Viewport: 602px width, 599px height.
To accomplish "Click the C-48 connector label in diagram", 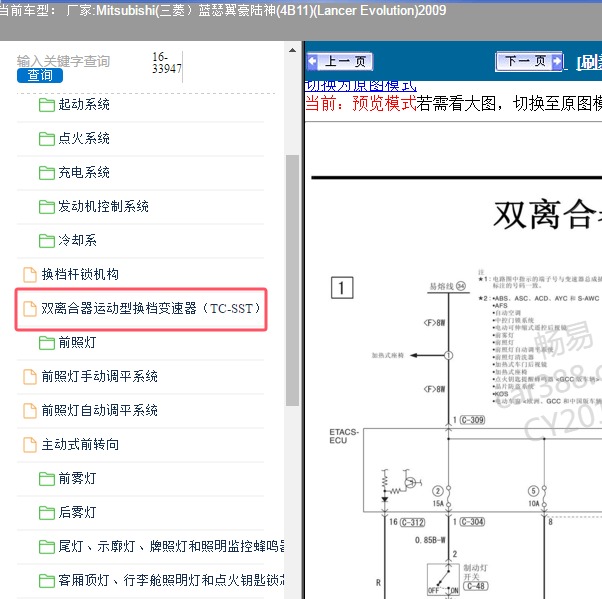I will click(x=476, y=586).
